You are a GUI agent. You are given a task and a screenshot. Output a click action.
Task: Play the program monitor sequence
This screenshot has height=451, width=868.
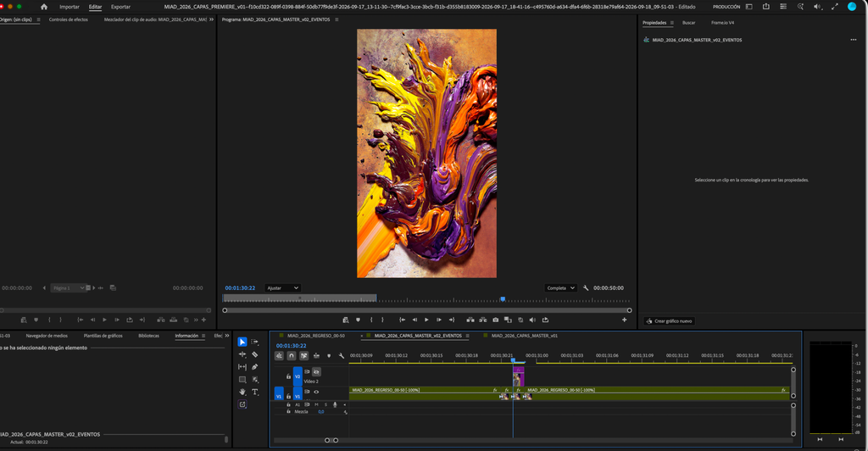[426, 320]
